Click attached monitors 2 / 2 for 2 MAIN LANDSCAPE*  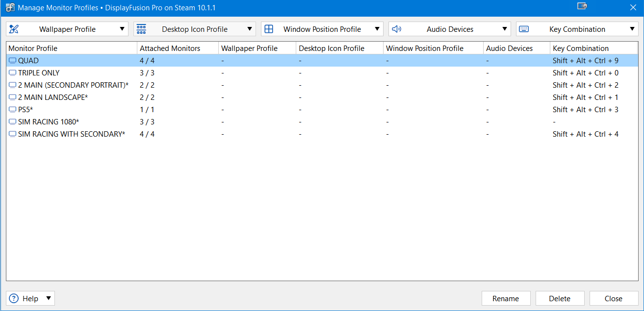(147, 97)
